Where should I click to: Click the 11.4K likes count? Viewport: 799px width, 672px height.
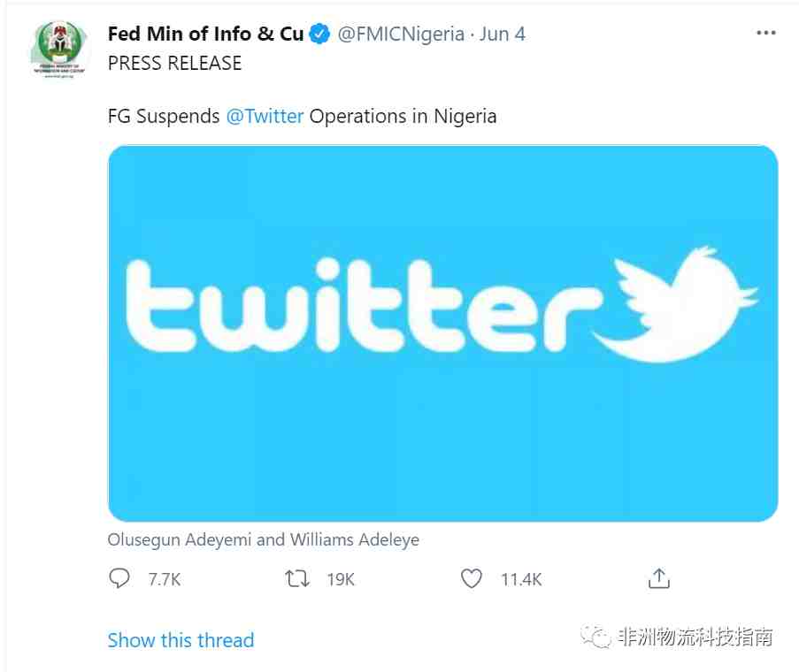coord(521,579)
